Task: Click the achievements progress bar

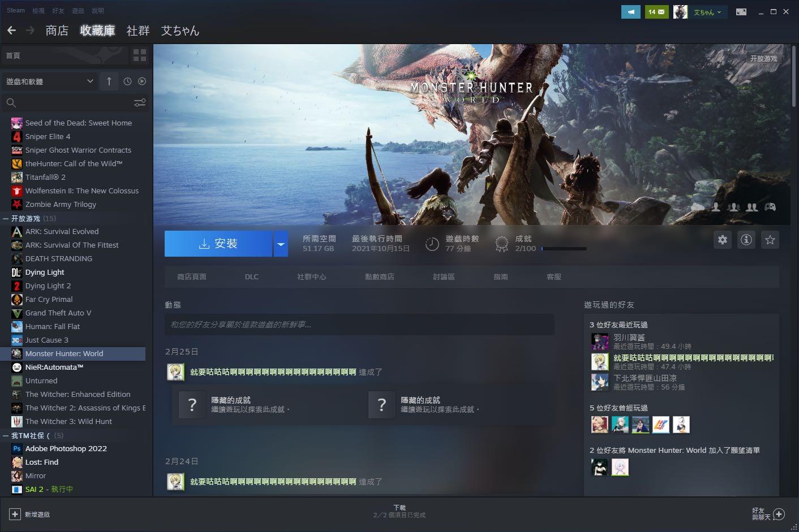Action: pos(564,249)
